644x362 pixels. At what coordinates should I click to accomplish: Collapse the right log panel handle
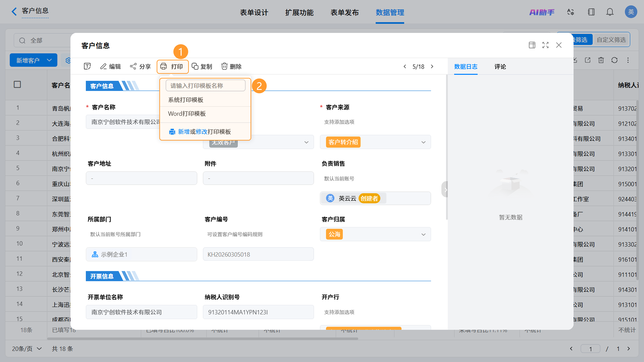(445, 189)
